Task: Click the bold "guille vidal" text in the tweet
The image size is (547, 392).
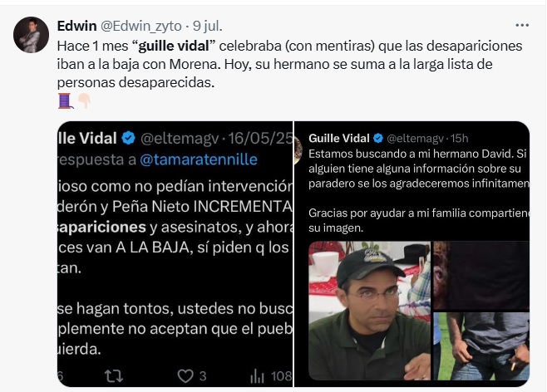Action: pos(174,46)
